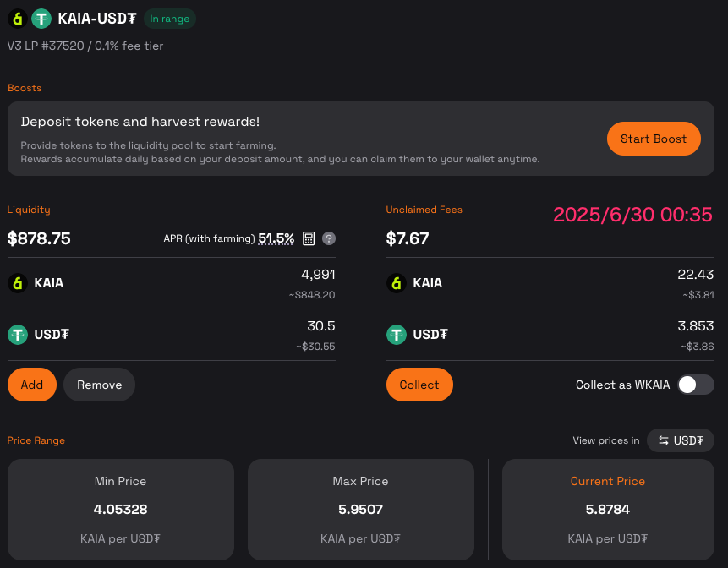Click the ~$3.81 fee value

click(x=698, y=295)
